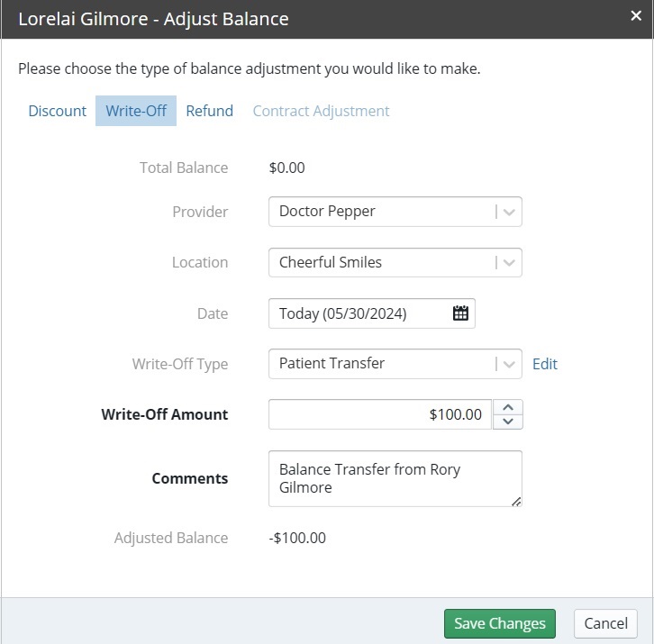Open the date picker calendar icon

click(460, 313)
